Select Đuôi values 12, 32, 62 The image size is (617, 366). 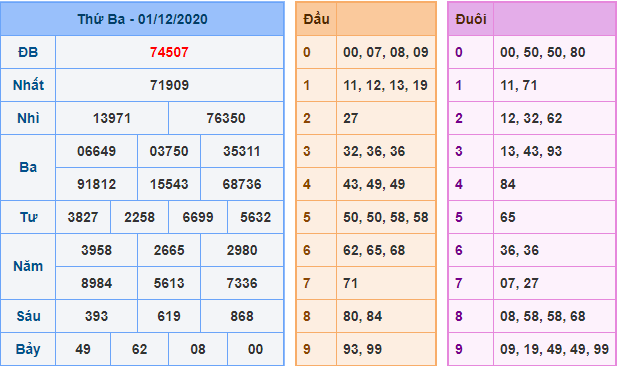coord(531,118)
